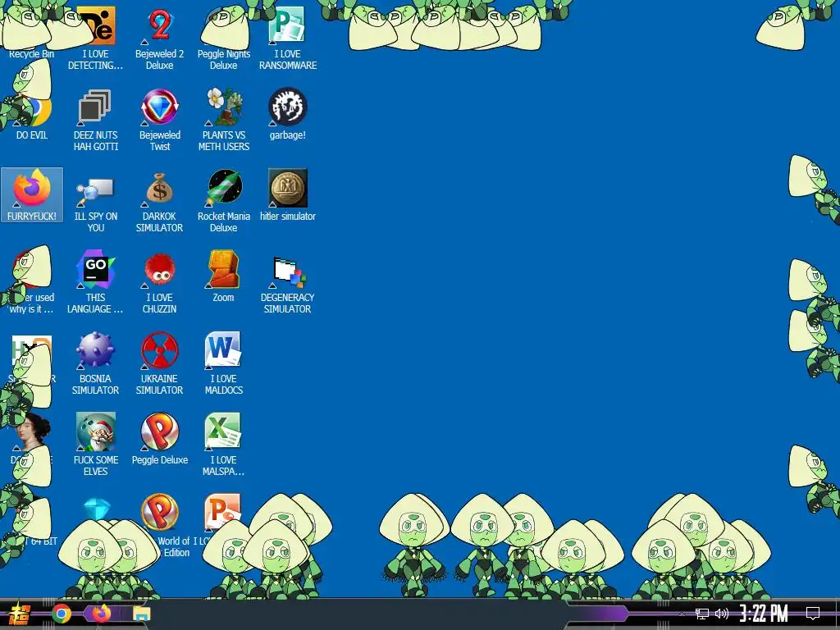The height and width of the screenshot is (630, 840).
Task: Open the volume control tray icon
Action: click(722, 614)
